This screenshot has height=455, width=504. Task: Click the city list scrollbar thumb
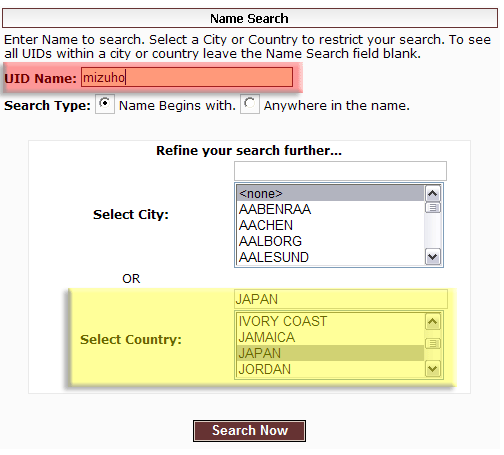click(433, 208)
